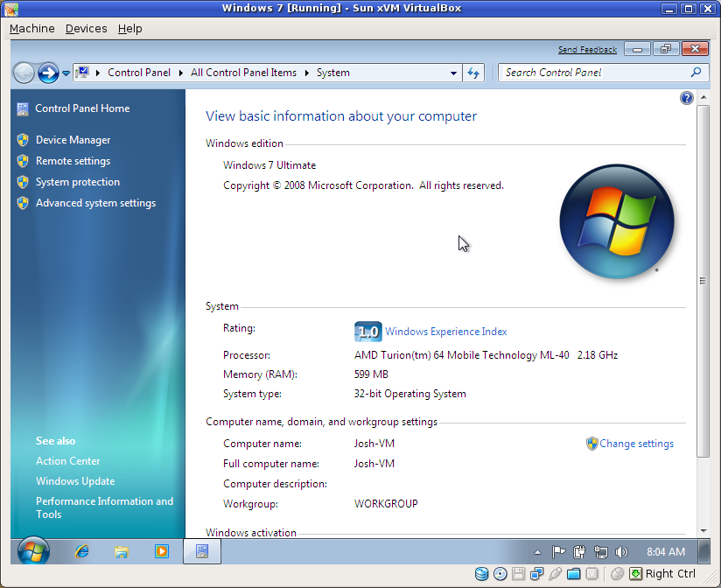
Task: Click the help question mark icon
Action: [687, 98]
